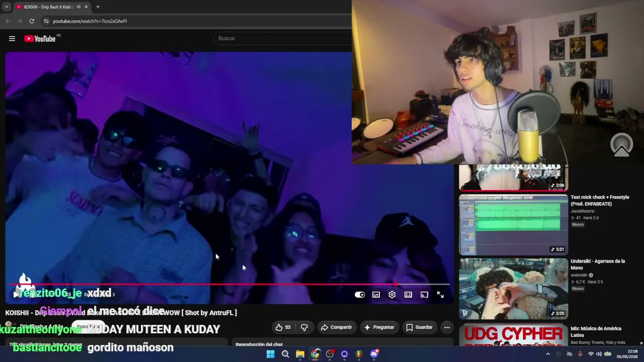Dislike the video

click(304, 327)
